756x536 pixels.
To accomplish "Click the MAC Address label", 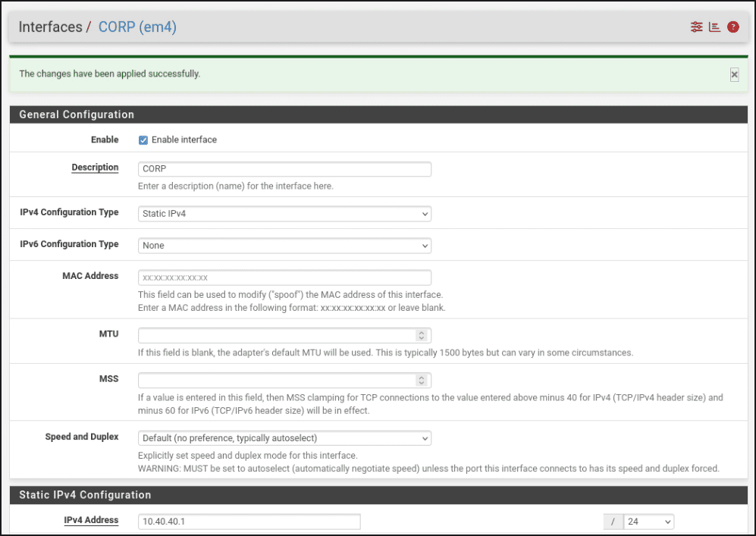I will (90, 276).
